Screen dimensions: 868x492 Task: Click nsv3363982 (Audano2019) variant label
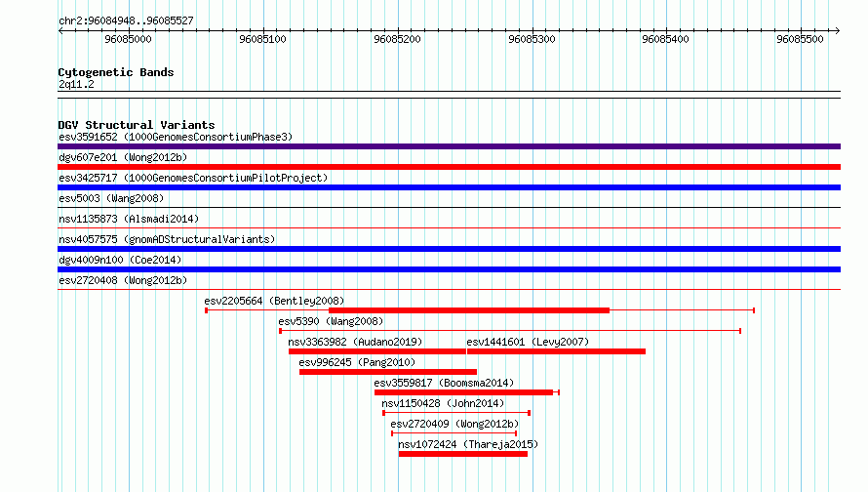click(x=355, y=342)
